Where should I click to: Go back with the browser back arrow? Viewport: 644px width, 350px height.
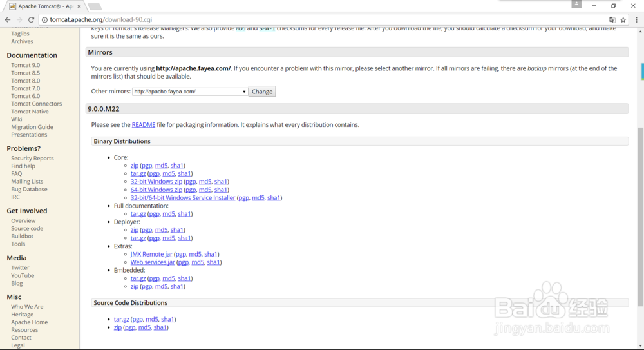[8, 20]
